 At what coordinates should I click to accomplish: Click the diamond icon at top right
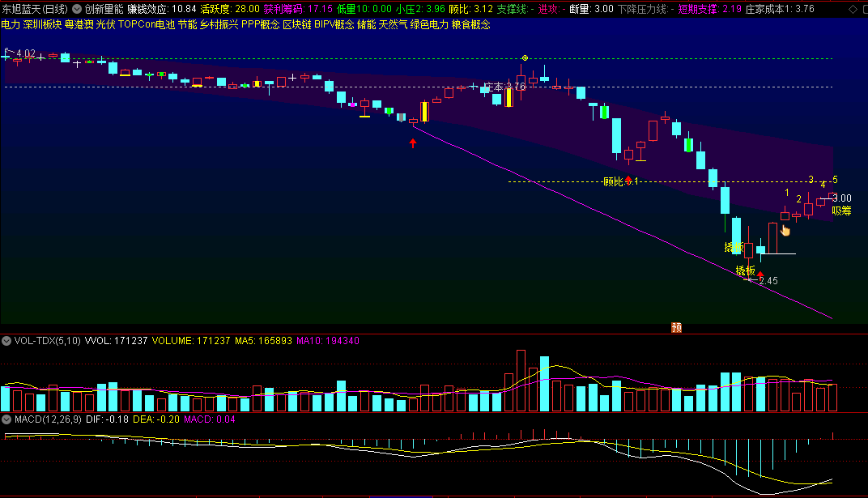[853, 9]
